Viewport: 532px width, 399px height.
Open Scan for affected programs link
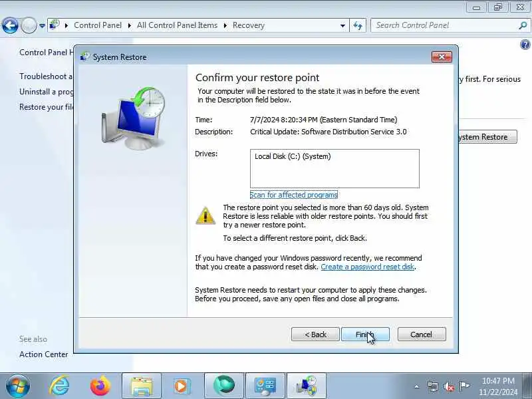coord(293,195)
